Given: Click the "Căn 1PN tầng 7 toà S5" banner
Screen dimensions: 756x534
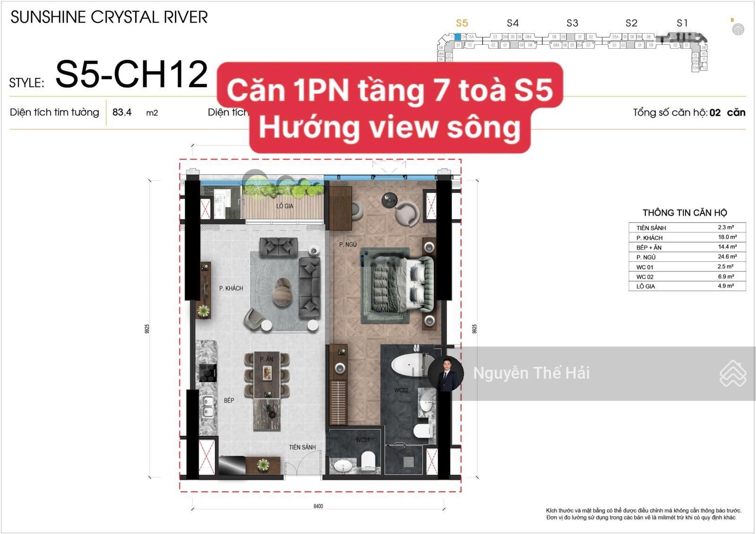Looking at the screenshot, I should point(390,89).
